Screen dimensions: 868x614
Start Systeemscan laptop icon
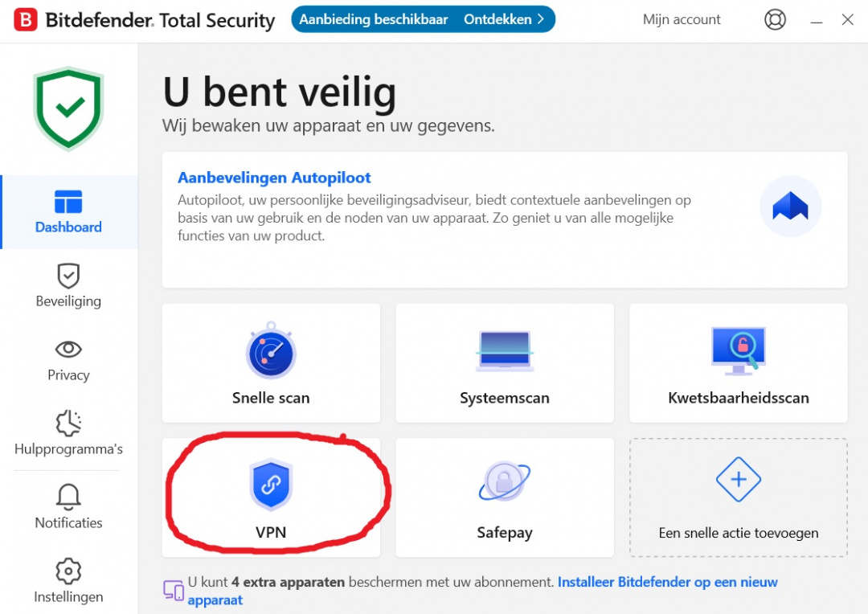[504, 351]
